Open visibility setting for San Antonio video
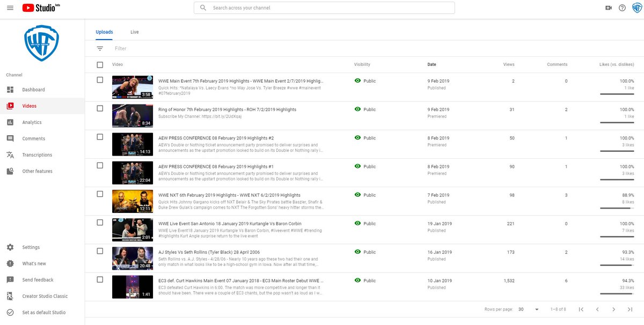The width and height of the screenshot is (644, 325). [x=365, y=224]
